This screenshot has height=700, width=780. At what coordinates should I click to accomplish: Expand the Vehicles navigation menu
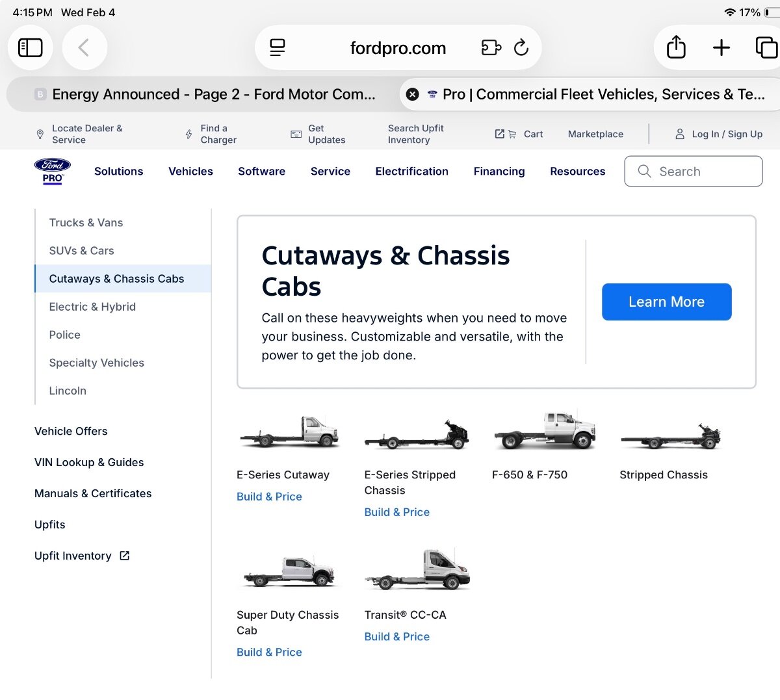click(190, 172)
